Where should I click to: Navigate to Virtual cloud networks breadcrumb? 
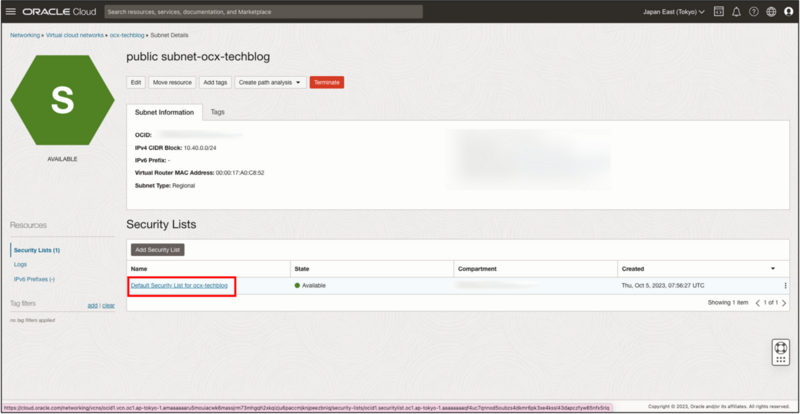pos(75,35)
